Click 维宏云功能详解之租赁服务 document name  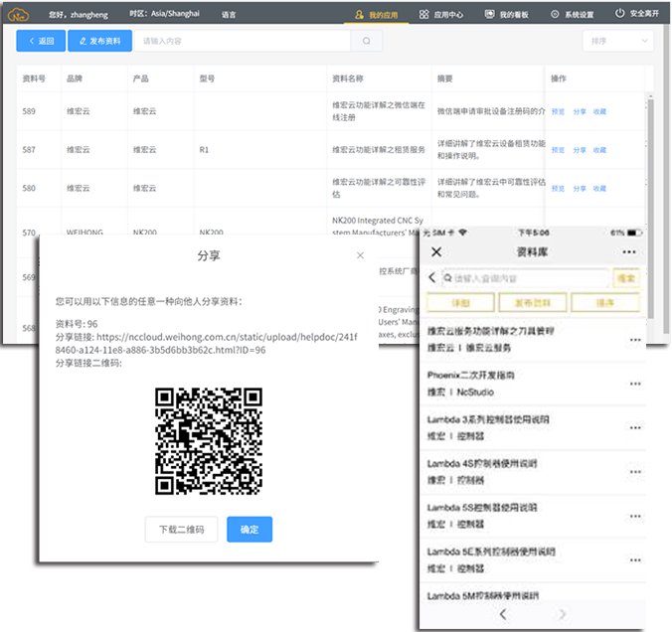coord(379,149)
